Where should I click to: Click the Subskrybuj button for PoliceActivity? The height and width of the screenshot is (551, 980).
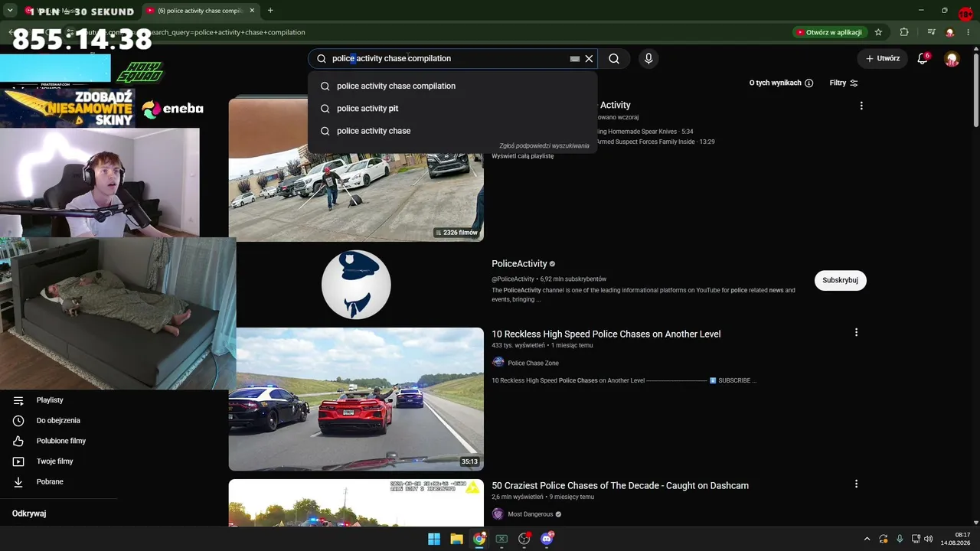pos(840,280)
